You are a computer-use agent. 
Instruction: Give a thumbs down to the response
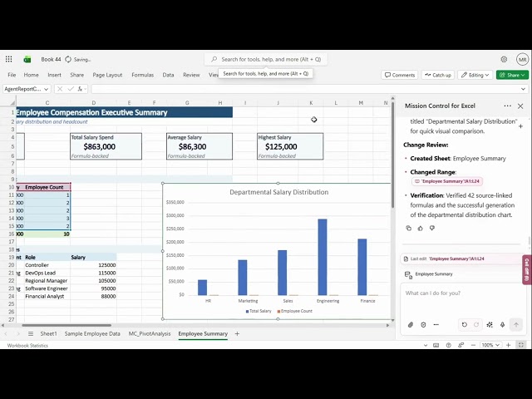pos(432,229)
